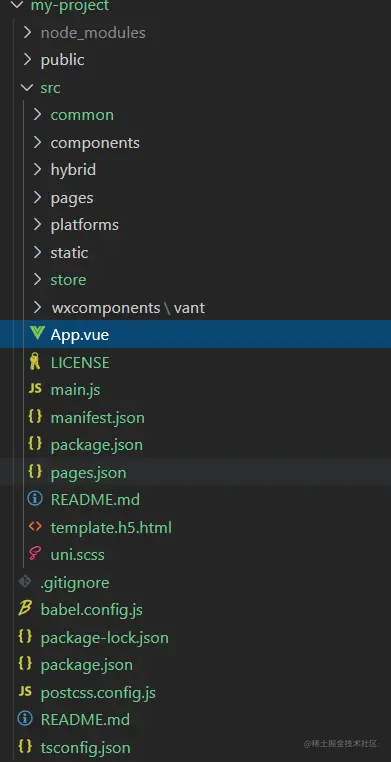The width and height of the screenshot is (391, 762).
Task: Select the static folder label
Action: [x=69, y=253]
